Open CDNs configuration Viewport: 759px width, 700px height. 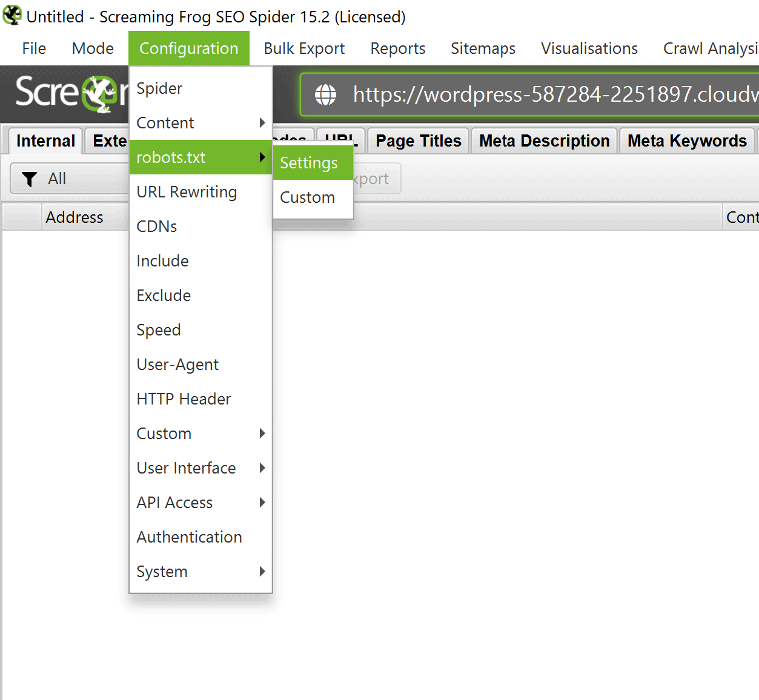[x=201, y=226]
